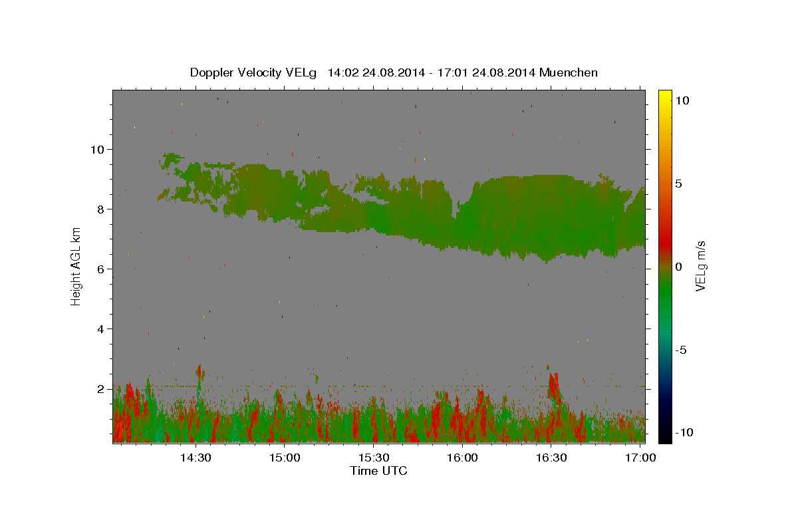This screenshot has width=798, height=532.
Task: Click the 'Time UTC' axis label
Action: (378, 471)
